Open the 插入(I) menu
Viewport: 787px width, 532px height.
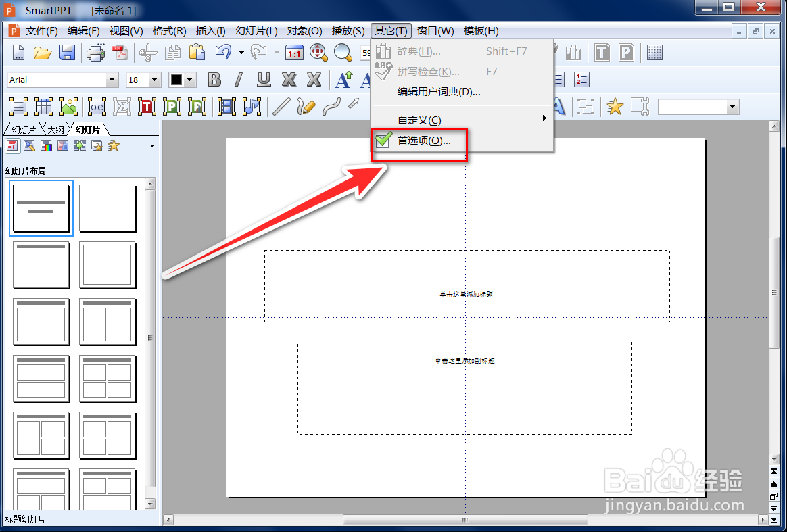point(210,31)
